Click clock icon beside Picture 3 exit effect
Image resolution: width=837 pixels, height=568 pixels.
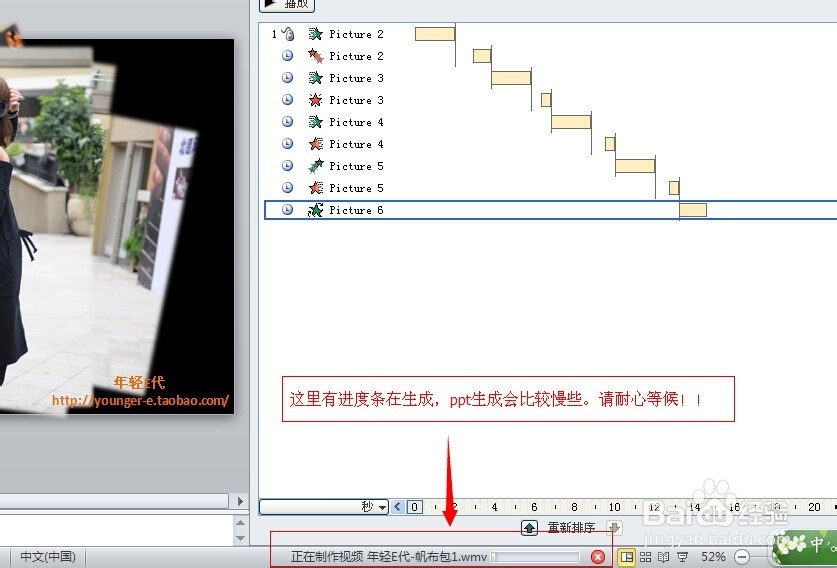(x=287, y=99)
